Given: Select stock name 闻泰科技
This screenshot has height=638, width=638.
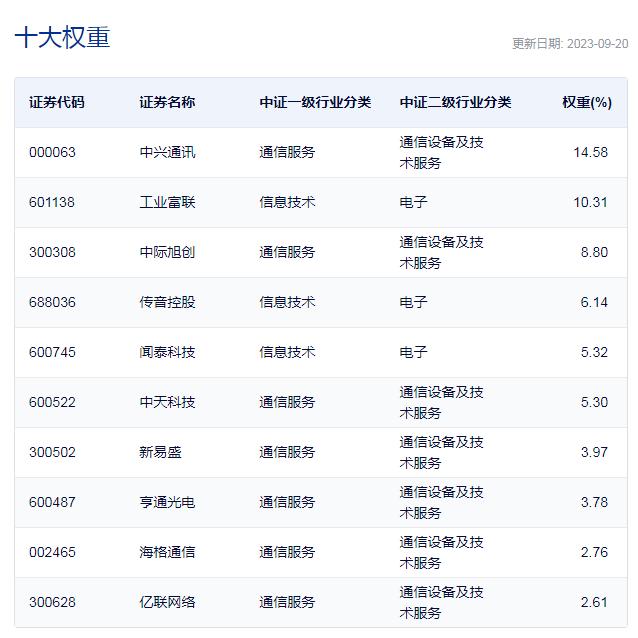Looking at the screenshot, I should coord(167,352).
